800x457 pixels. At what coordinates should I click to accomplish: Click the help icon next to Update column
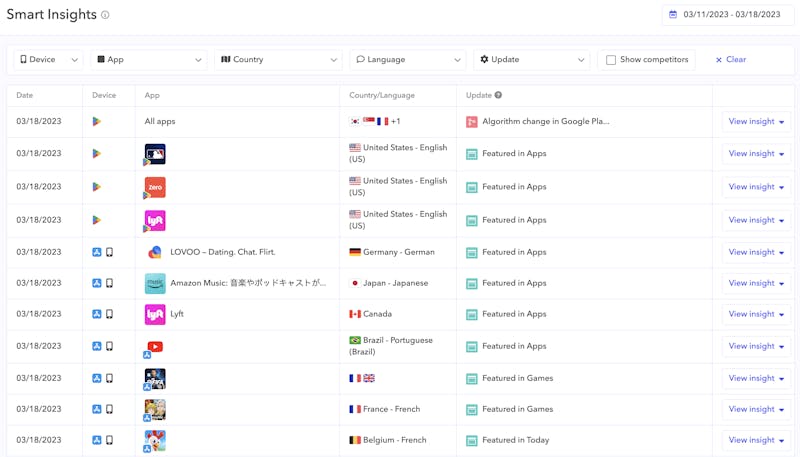click(x=498, y=95)
